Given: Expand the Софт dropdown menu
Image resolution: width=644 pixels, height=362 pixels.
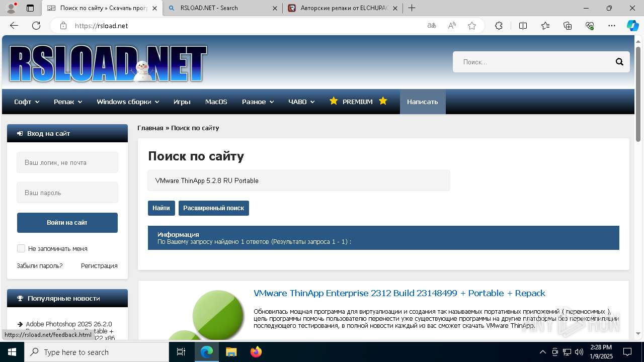Looking at the screenshot, I should (x=27, y=102).
